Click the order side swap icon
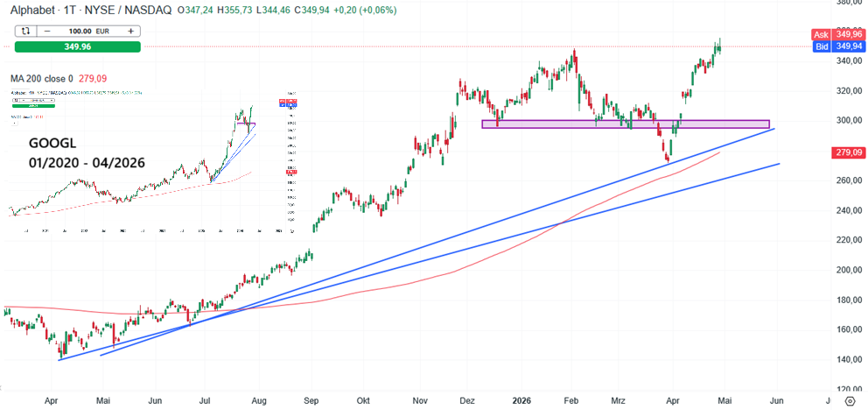 point(26,30)
